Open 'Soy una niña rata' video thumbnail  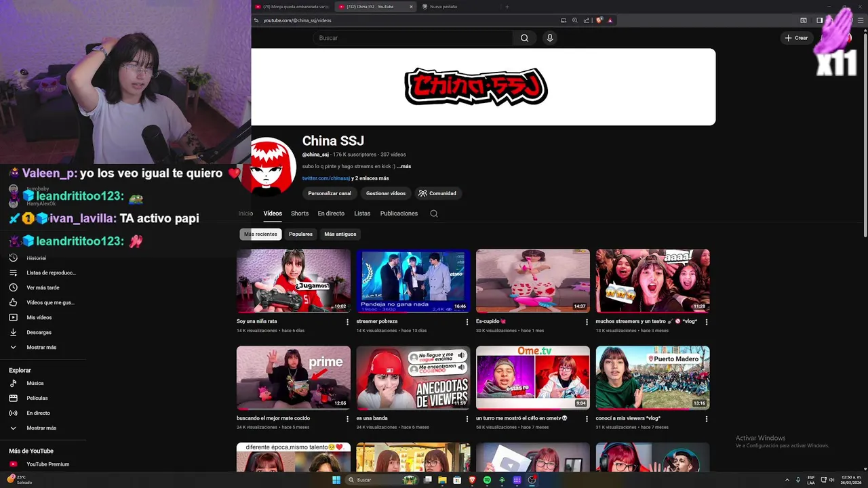294,281
